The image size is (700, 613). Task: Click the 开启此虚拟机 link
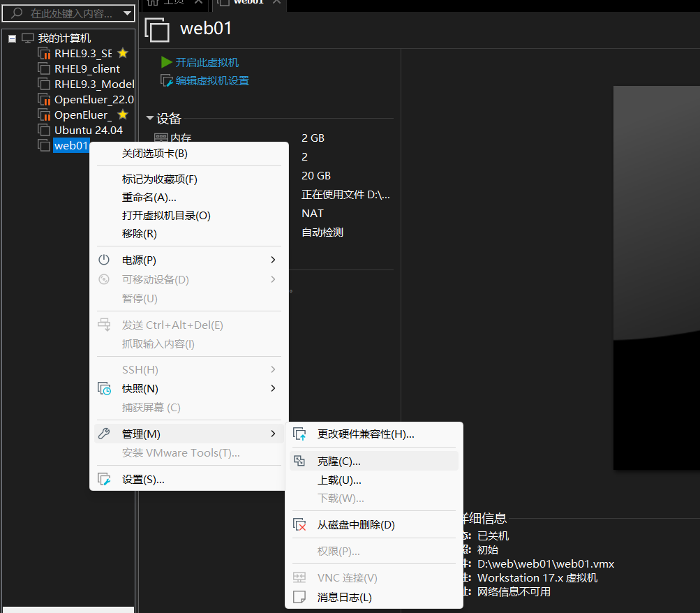[207, 63]
